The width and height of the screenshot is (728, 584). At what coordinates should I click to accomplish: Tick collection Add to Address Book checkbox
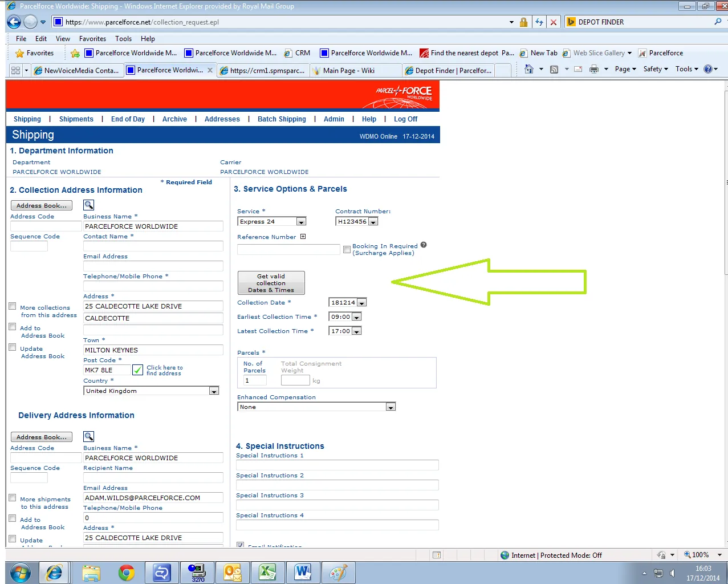pos(12,327)
